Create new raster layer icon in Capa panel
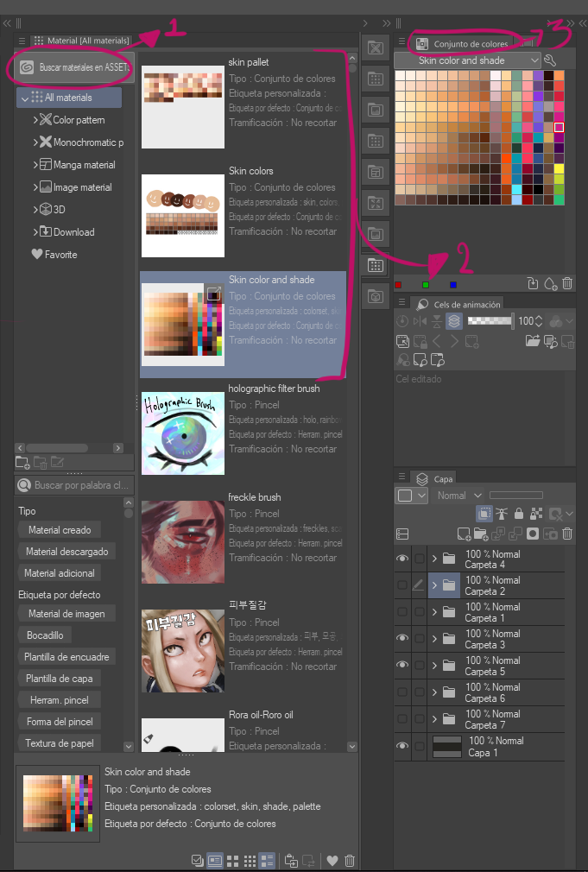The width and height of the screenshot is (588, 872). click(x=464, y=534)
